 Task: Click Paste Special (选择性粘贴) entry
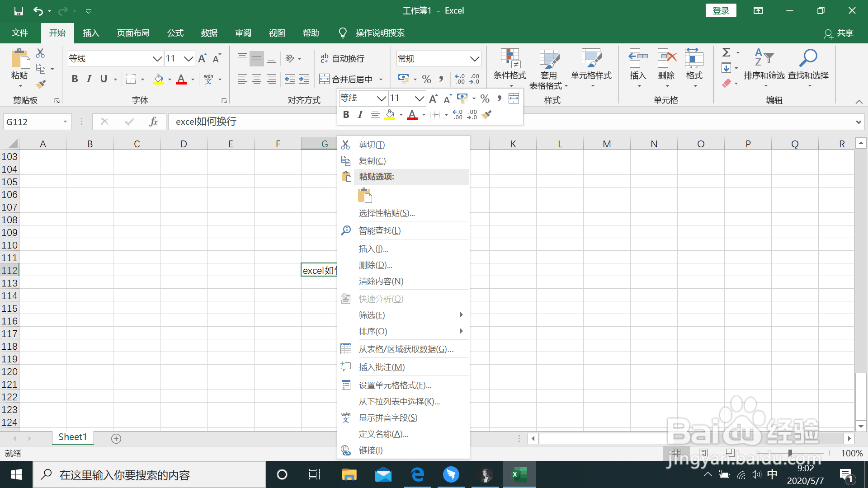(403, 213)
